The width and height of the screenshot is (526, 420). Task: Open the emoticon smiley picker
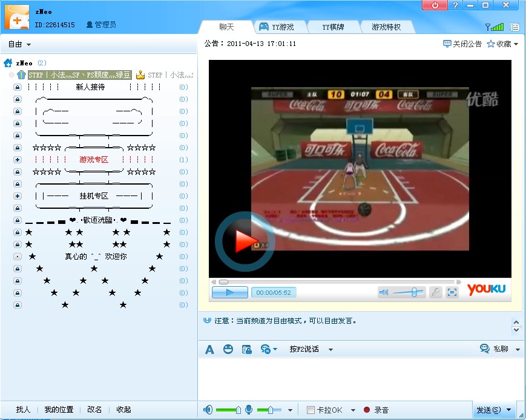(x=228, y=349)
